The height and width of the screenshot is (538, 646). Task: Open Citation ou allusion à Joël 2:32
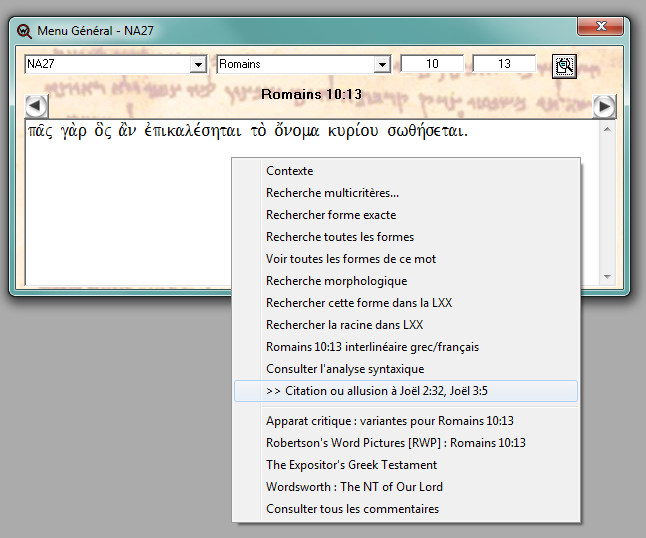(406, 391)
